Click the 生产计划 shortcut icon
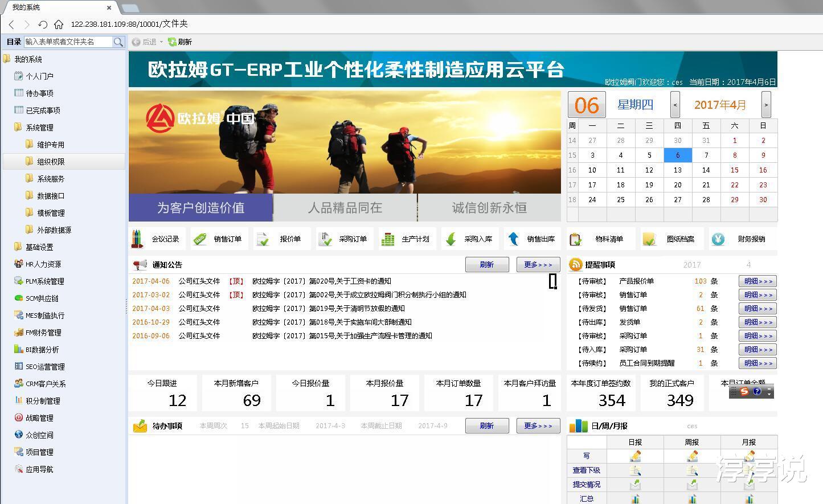 click(x=388, y=239)
